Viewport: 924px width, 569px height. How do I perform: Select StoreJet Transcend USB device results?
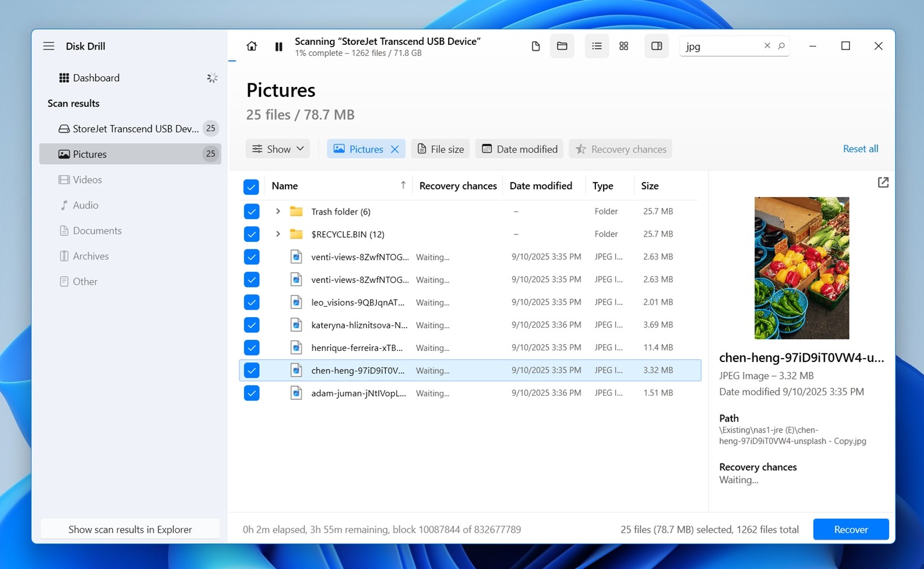click(x=130, y=128)
